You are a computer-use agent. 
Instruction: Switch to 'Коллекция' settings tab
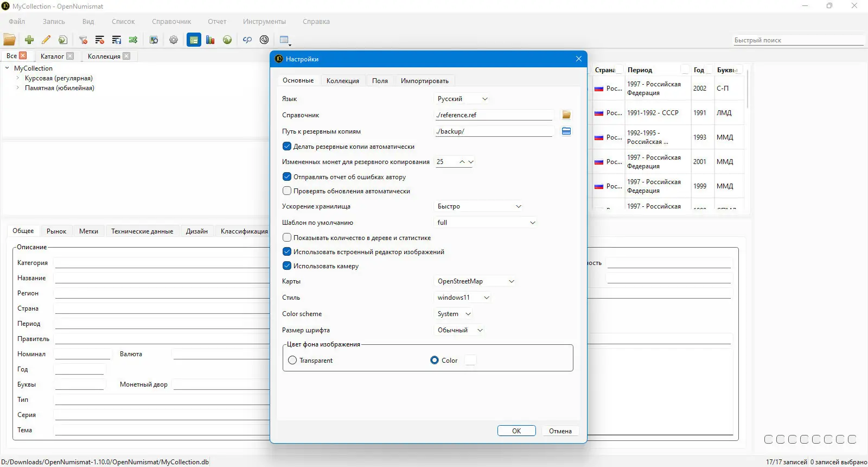click(343, 80)
